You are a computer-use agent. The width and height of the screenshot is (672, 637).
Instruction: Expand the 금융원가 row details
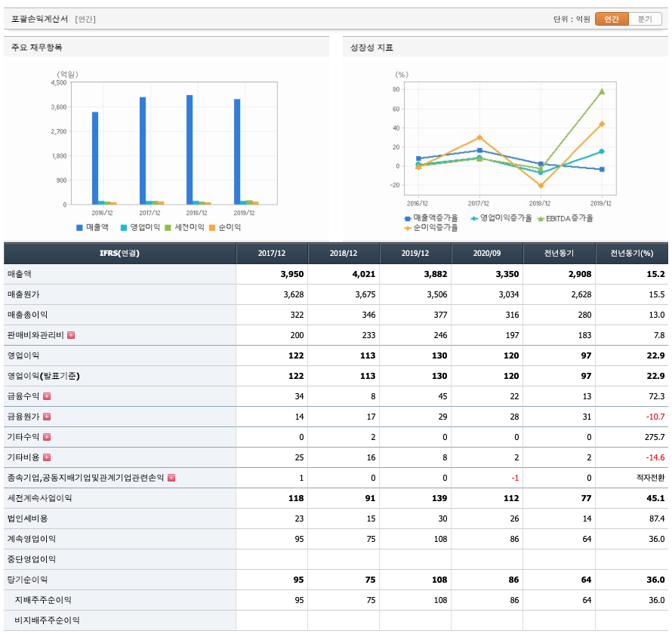pyautogui.click(x=47, y=417)
